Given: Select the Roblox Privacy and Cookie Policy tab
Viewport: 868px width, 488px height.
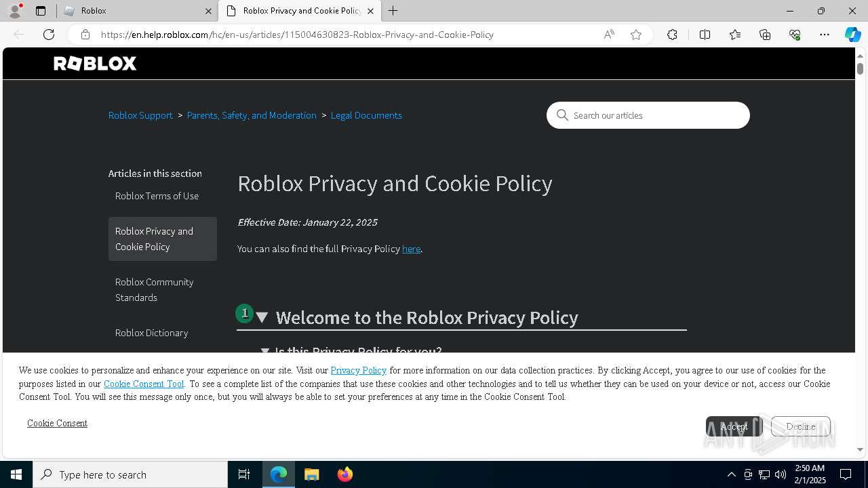Looking at the screenshot, I should tap(300, 11).
